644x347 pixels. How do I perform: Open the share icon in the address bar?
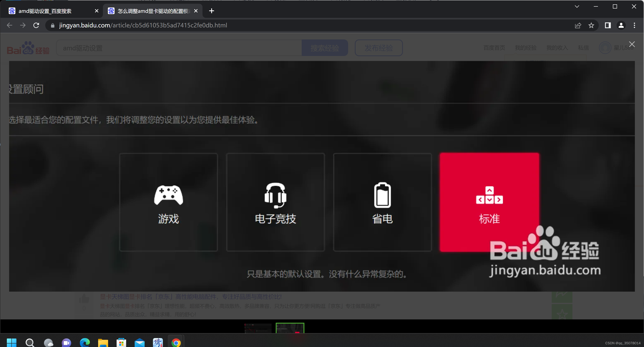(578, 25)
